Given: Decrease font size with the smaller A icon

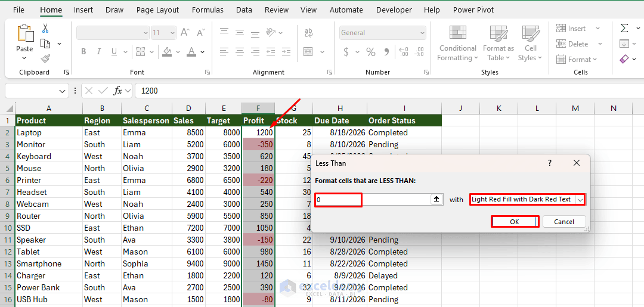Looking at the screenshot, I should point(200,32).
